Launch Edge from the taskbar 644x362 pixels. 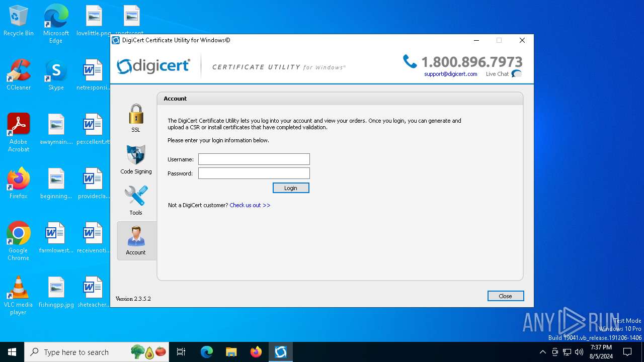tap(207, 352)
